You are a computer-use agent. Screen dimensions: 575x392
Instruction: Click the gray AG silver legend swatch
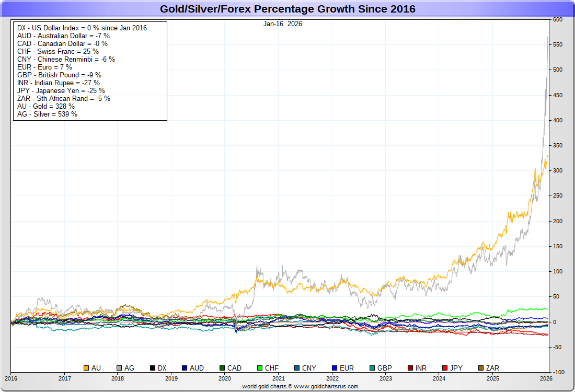(x=119, y=368)
